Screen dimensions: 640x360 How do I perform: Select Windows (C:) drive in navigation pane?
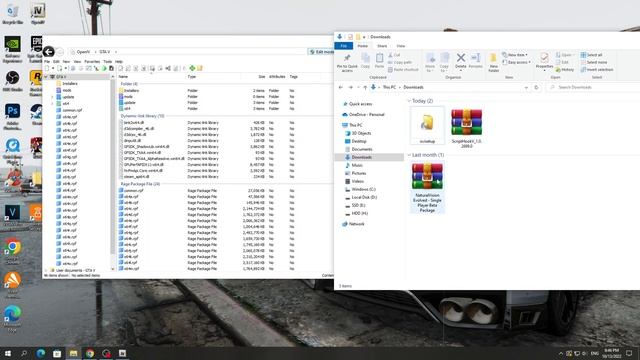360,189
